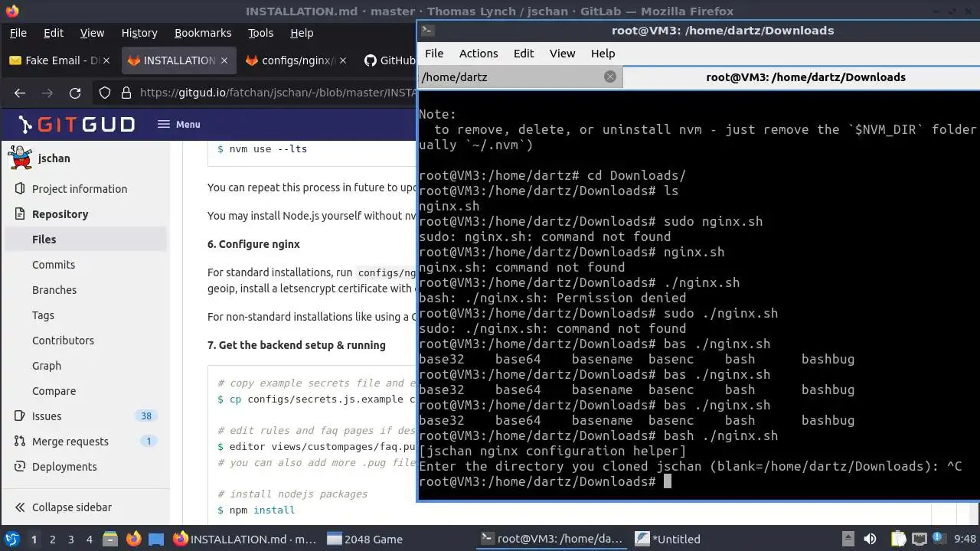Open terminal Help menu
The image size is (980, 551).
point(603,54)
